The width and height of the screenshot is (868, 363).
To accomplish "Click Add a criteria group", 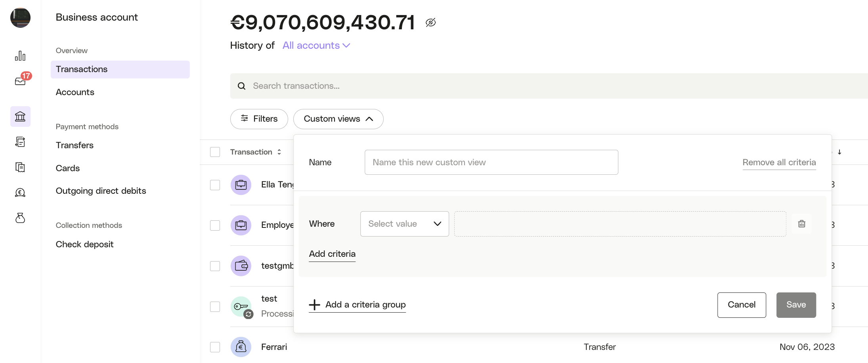I will pyautogui.click(x=357, y=305).
